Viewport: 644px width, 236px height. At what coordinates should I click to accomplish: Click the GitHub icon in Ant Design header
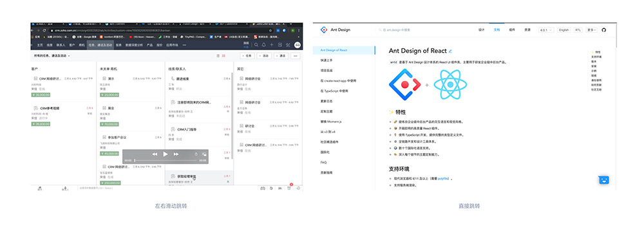point(604,30)
